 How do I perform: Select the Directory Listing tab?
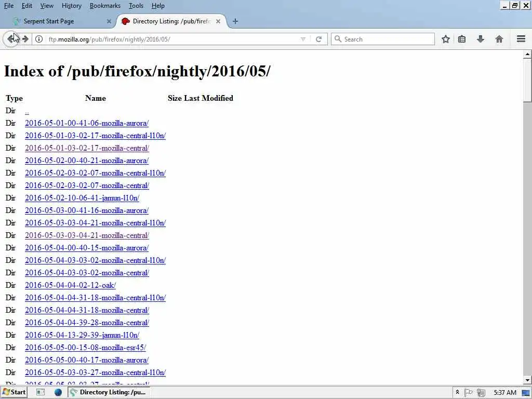[x=171, y=21]
